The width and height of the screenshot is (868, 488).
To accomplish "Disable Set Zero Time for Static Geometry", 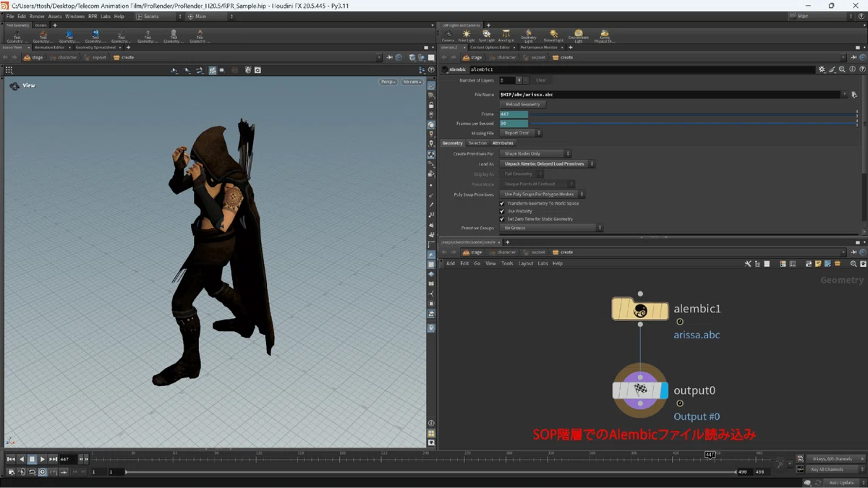I will click(502, 219).
